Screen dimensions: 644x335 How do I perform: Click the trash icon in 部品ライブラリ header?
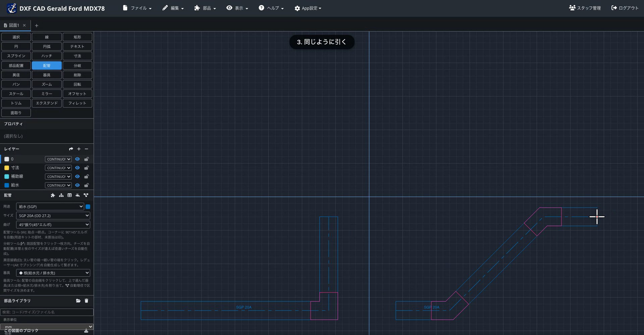pyautogui.click(x=87, y=301)
